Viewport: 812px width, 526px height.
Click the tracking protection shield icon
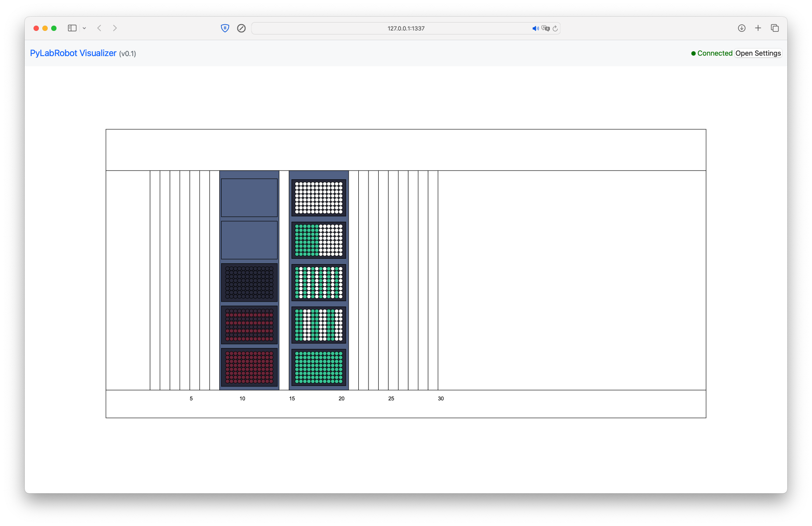pyautogui.click(x=226, y=28)
